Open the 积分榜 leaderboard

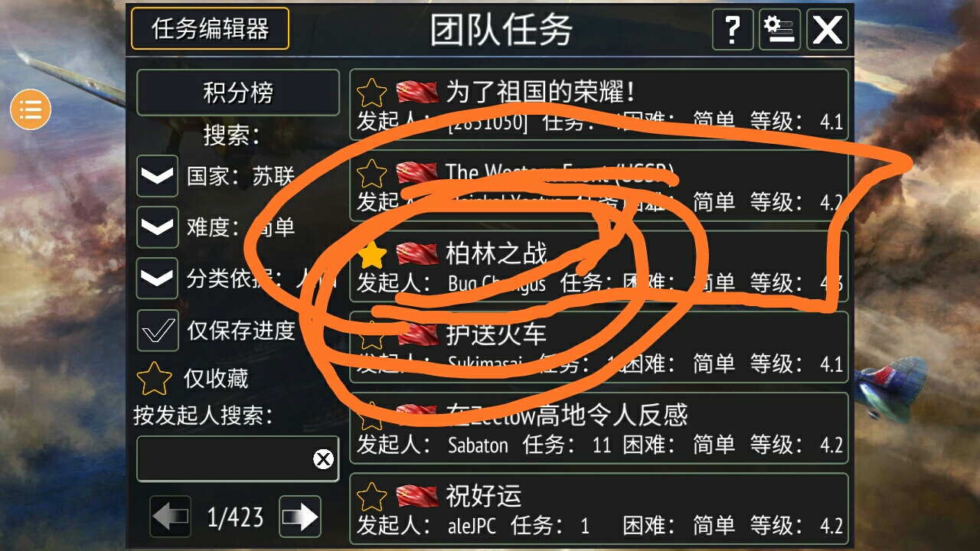tap(238, 93)
